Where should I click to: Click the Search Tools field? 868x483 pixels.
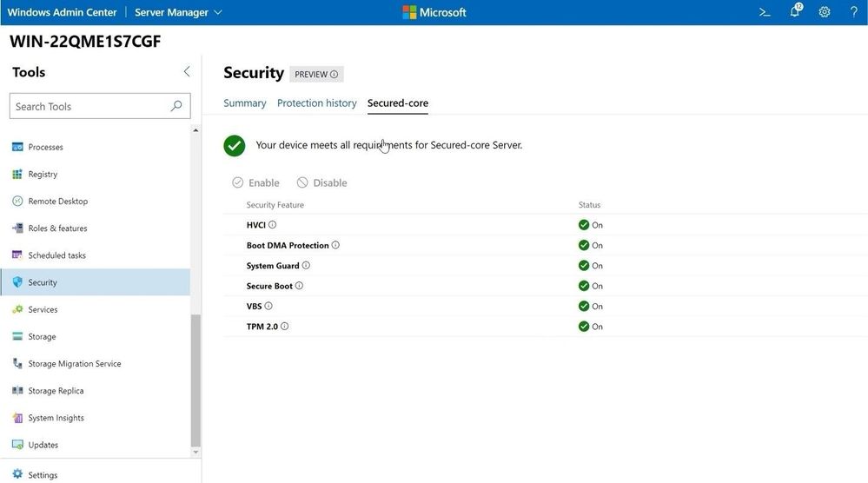pyautogui.click(x=100, y=106)
